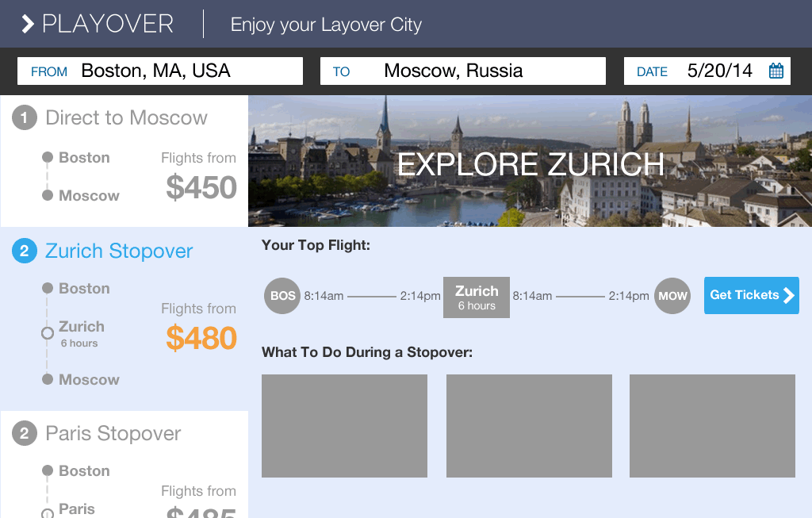Click the BOS airport circle badge

coord(282,296)
